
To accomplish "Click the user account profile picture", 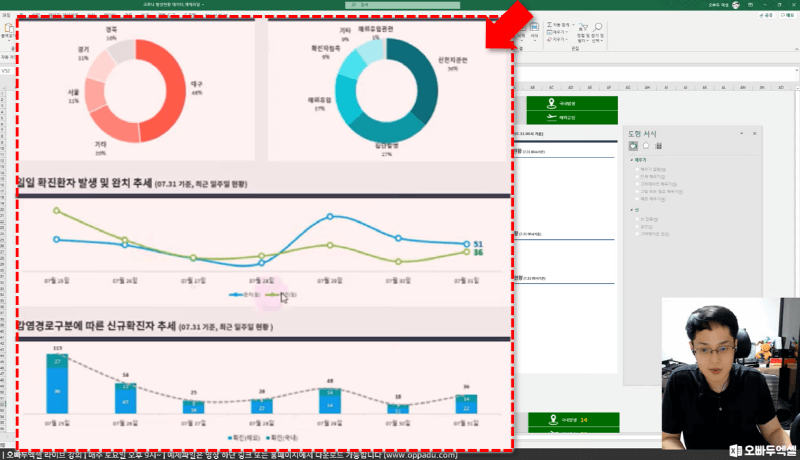I will 736,5.
